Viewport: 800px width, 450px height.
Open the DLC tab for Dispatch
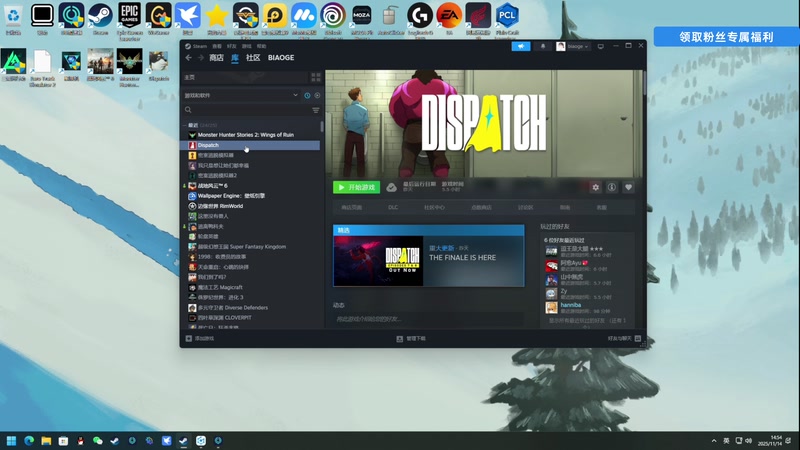coord(393,208)
